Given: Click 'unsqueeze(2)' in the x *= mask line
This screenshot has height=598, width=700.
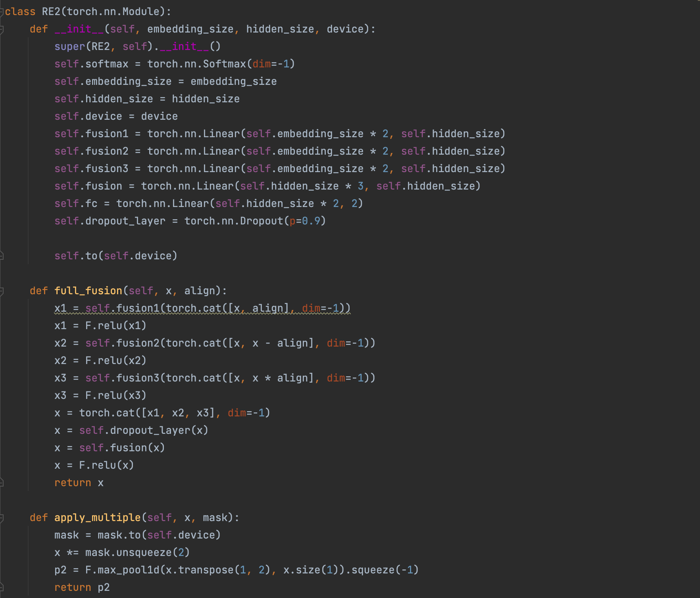Looking at the screenshot, I should click(153, 552).
